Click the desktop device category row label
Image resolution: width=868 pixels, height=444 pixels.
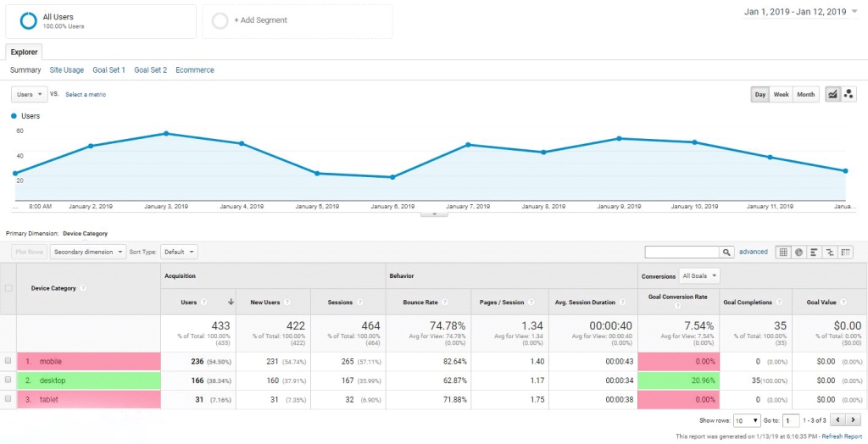pos(52,380)
